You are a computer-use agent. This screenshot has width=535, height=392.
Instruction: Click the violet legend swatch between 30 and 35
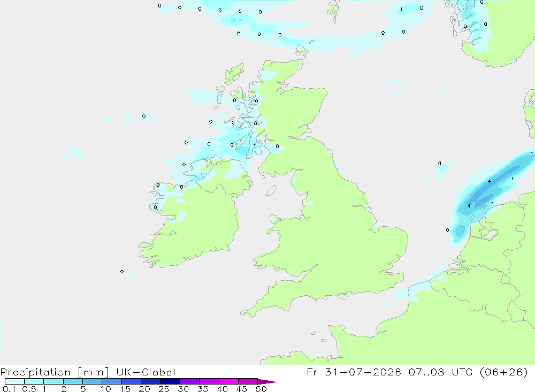(190, 381)
